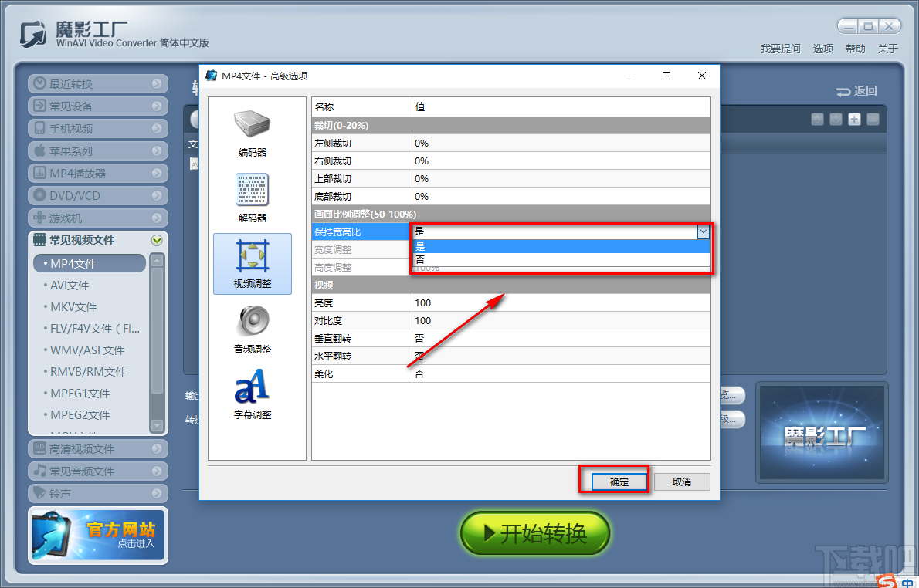
Task: Open the 字幕调整 subtitle adjustment icon
Action: (x=252, y=387)
